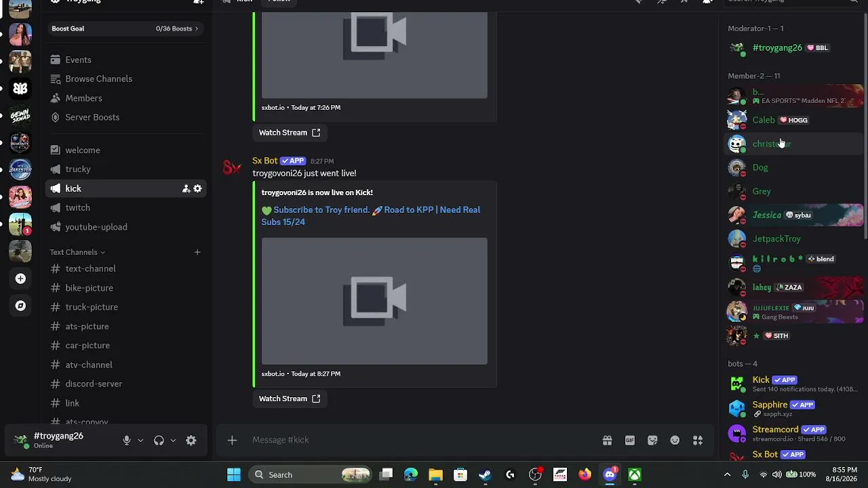Click invite people icon next to kick channel
The image size is (868, 488).
pyautogui.click(x=186, y=188)
